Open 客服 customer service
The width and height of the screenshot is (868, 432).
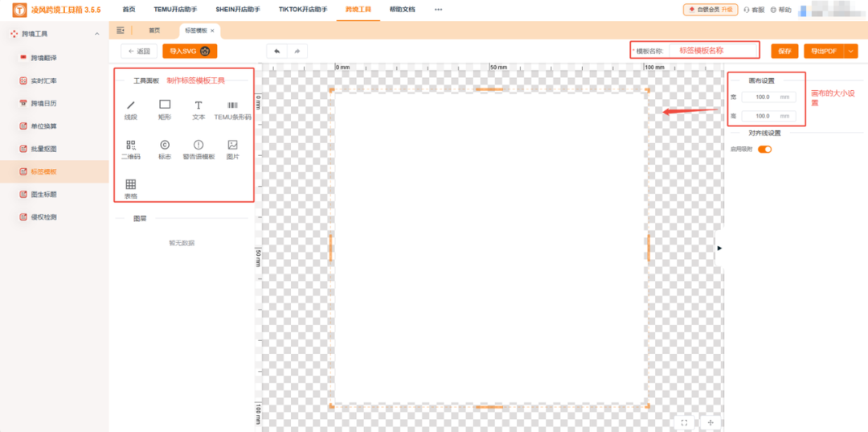[x=754, y=10]
